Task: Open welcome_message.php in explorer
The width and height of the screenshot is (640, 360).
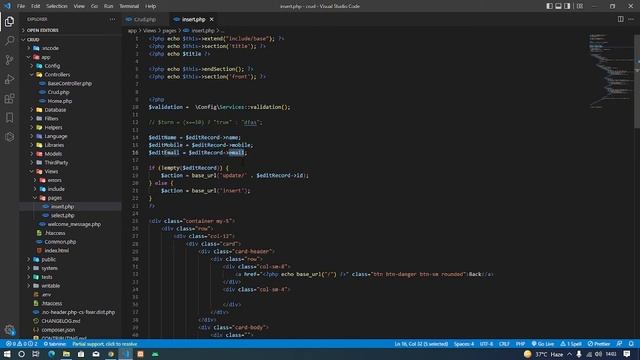Action: (74, 224)
